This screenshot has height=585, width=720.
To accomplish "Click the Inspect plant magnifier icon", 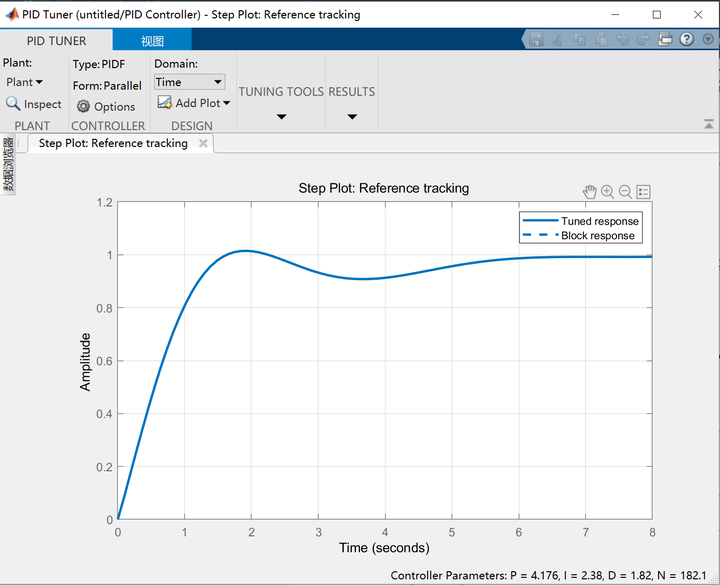I will point(13,104).
